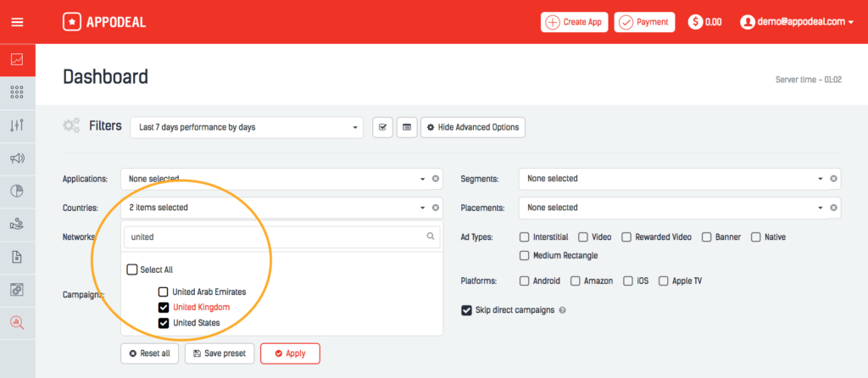Screen dimensions: 868x378
Task: Click the Create App button
Action: tap(574, 22)
